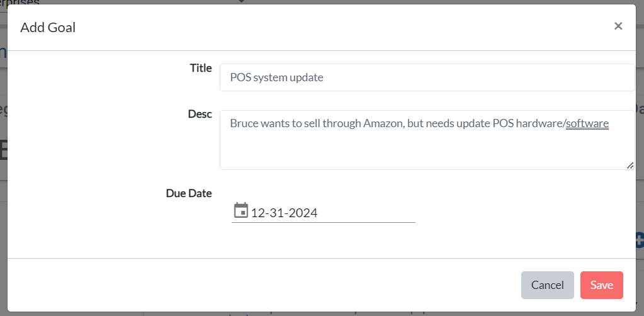Click the caret arrow at top edge behind dialog

coord(241,1)
